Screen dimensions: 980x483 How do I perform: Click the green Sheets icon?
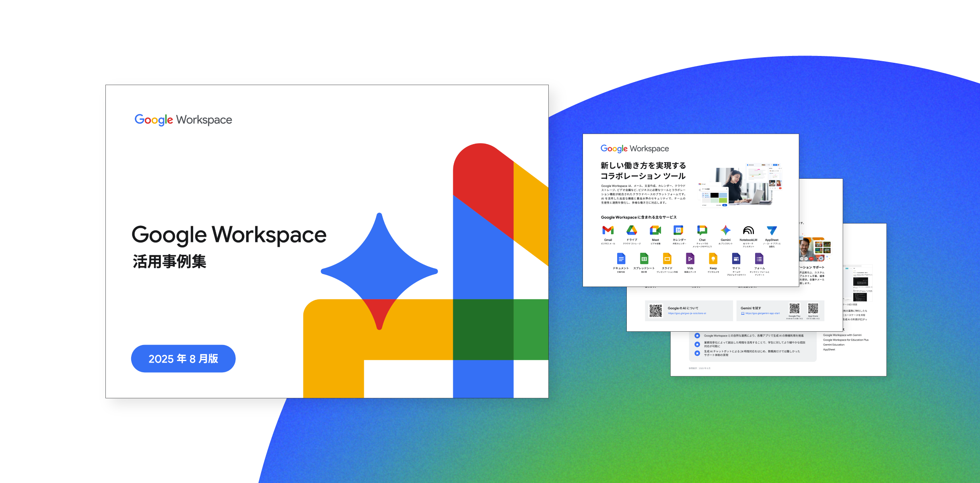(x=644, y=258)
